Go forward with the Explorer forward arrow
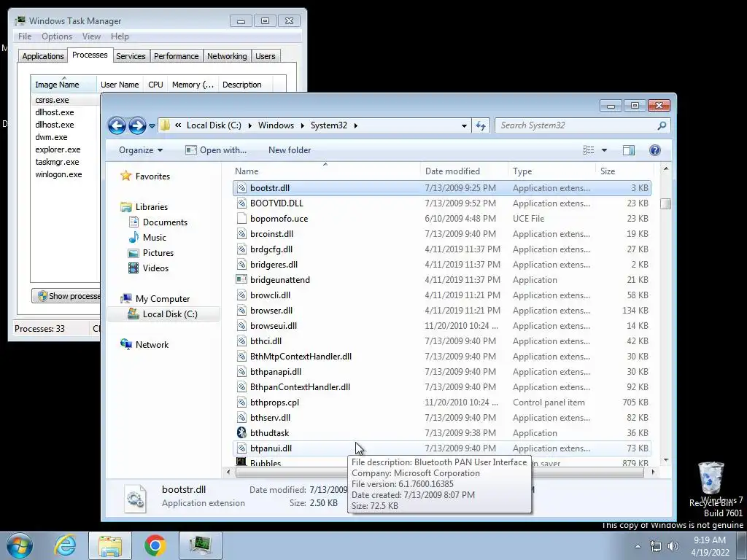747x560 pixels. pyautogui.click(x=137, y=125)
